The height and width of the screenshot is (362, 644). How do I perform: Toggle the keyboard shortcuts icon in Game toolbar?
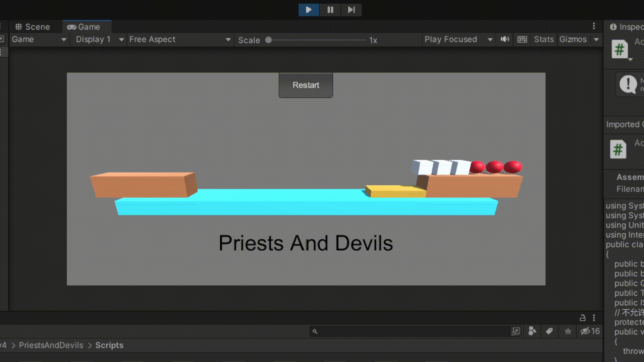click(x=522, y=39)
